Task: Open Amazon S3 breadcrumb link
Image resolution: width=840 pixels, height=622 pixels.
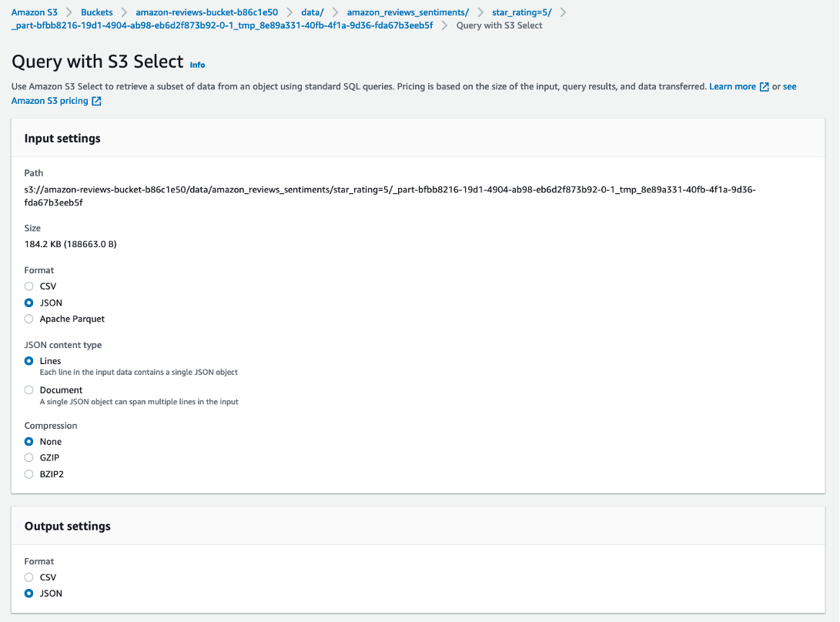Action: 34,12
